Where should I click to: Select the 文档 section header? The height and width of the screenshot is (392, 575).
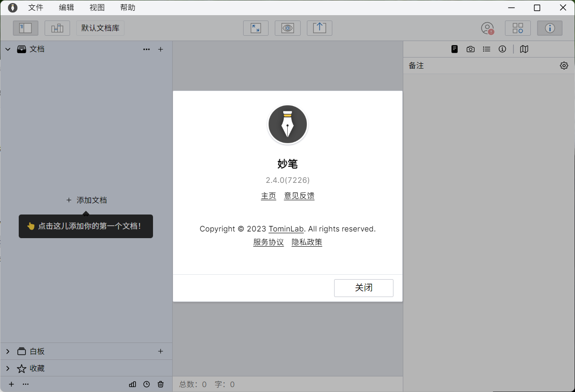pyautogui.click(x=37, y=50)
